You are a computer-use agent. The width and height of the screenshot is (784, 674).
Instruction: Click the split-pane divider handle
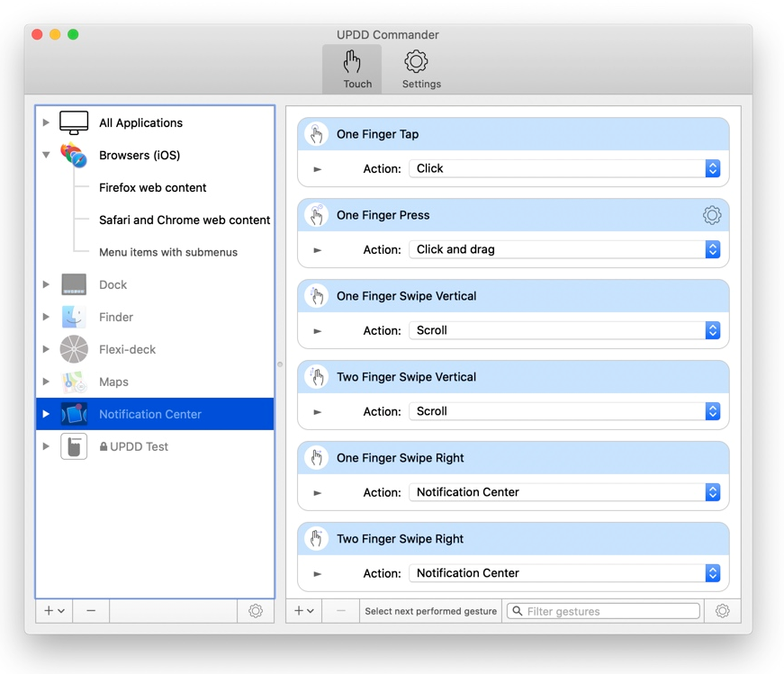280,364
